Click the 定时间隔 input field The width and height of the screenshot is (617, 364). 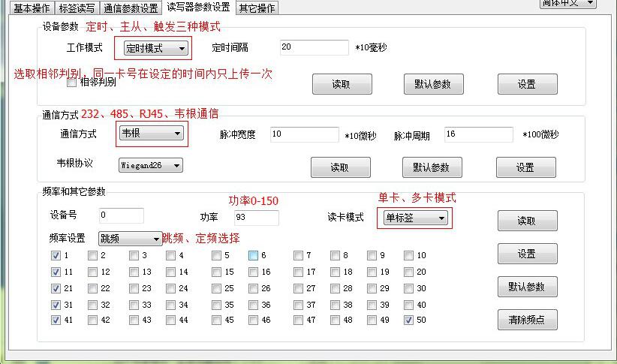[314, 47]
